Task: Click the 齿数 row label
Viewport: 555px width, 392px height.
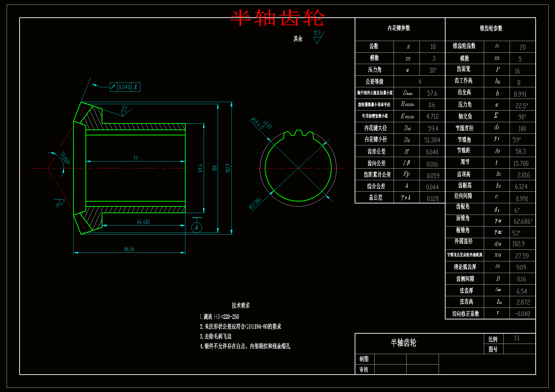Action: [x=374, y=46]
